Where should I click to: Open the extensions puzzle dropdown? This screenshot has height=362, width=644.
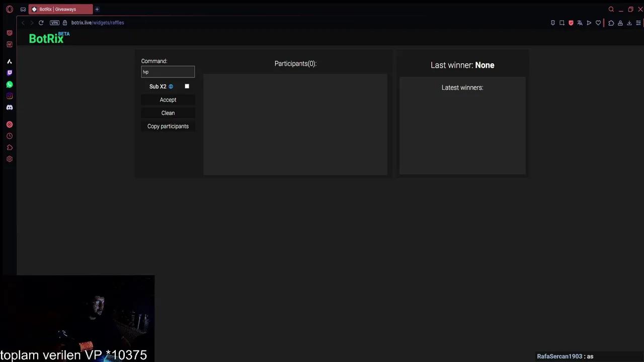611,23
